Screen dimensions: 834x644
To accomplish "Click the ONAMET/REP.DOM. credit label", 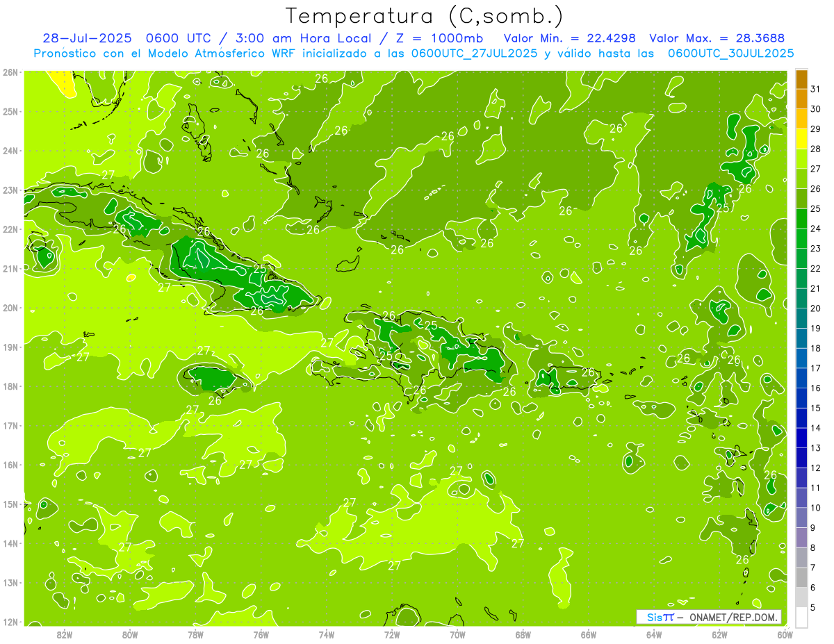I will pyautogui.click(x=734, y=617).
